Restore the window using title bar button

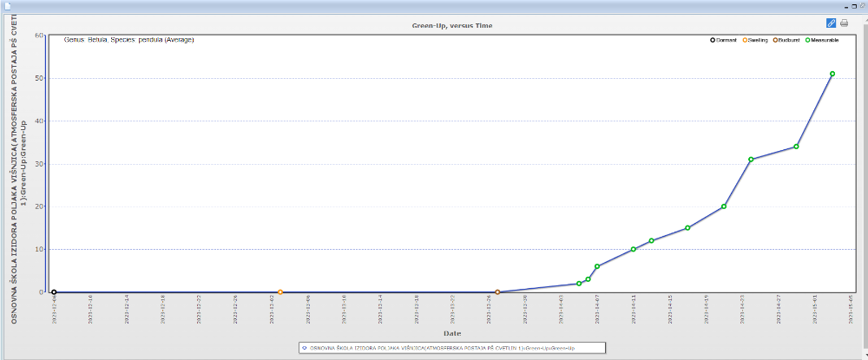(x=853, y=5)
